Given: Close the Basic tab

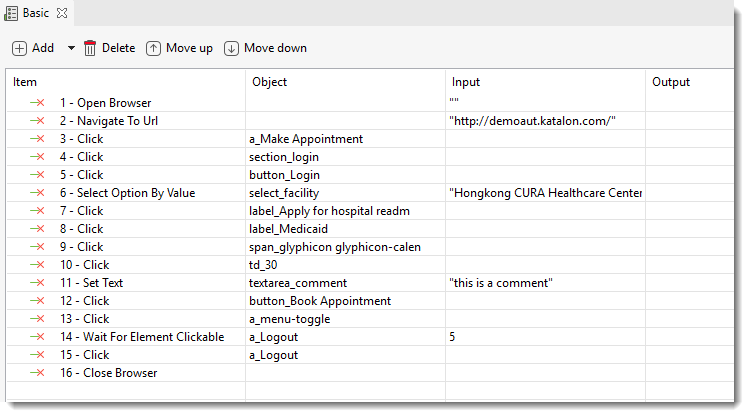Looking at the screenshot, I should (59, 12).
